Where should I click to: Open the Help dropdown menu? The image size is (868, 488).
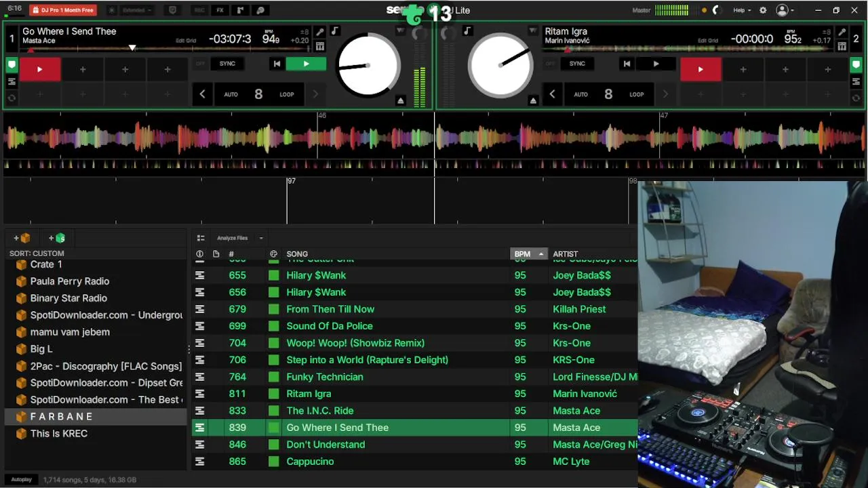pyautogui.click(x=742, y=10)
